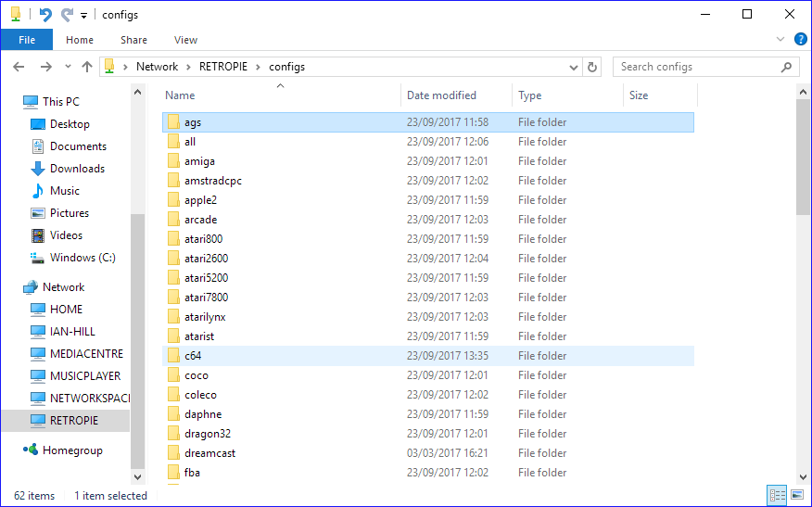The height and width of the screenshot is (507, 812).
Task: Sort by Date modified column header
Action: (x=442, y=95)
